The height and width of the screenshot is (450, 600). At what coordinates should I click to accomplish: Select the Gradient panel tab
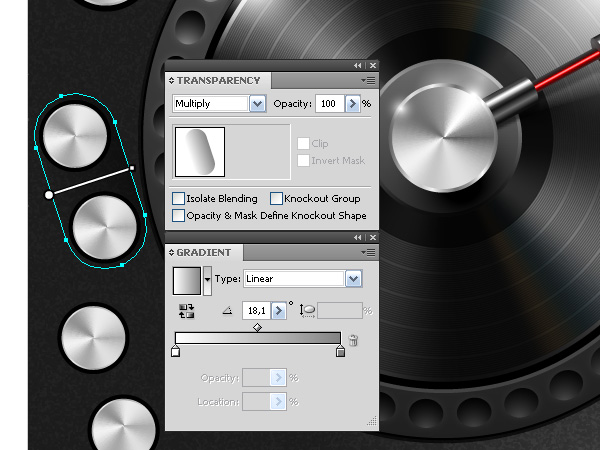[204, 253]
